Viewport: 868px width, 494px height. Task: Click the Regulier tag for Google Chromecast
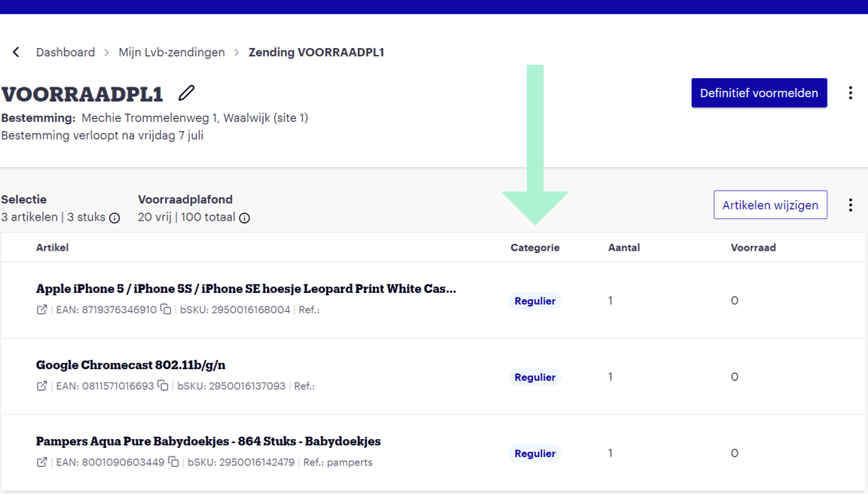click(535, 377)
